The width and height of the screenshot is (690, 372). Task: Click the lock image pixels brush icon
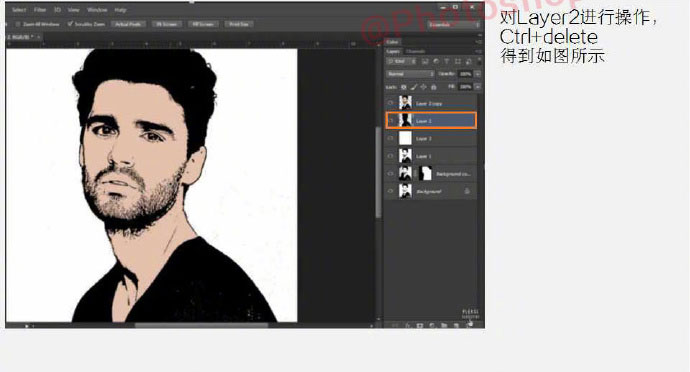[x=414, y=87]
